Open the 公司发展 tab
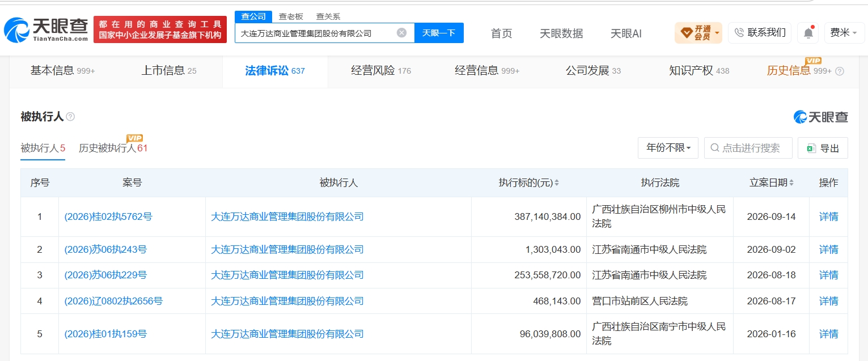Screen dimensions: 868x361 click(x=593, y=71)
